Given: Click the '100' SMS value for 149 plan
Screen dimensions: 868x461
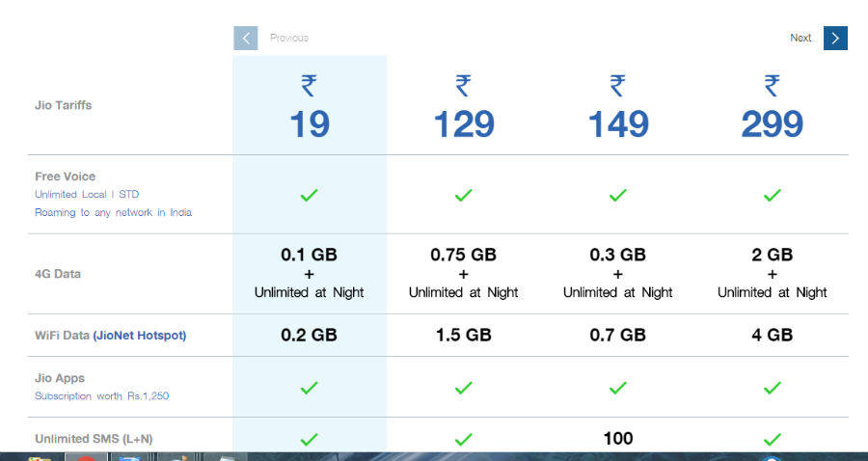Looking at the screenshot, I should (x=617, y=439).
